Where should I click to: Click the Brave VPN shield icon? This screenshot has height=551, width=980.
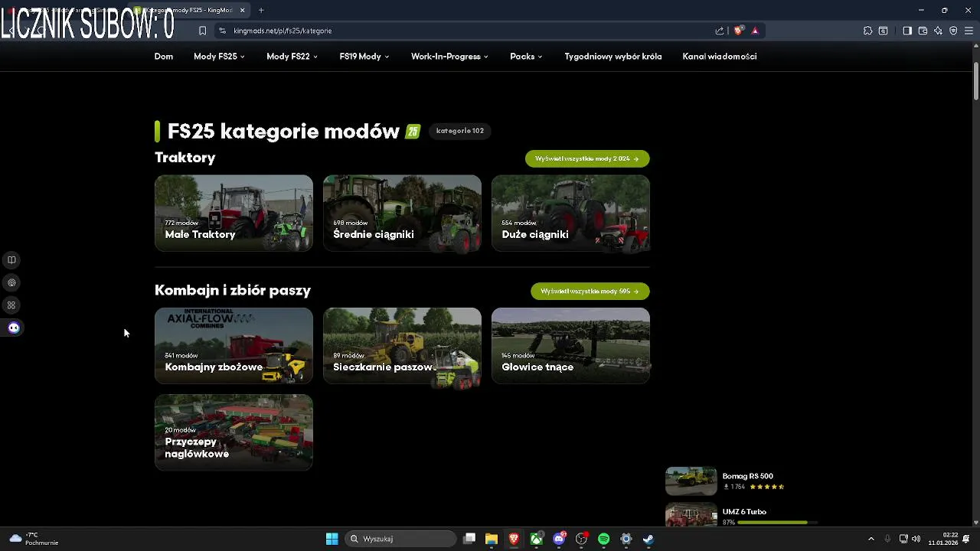[953, 31]
